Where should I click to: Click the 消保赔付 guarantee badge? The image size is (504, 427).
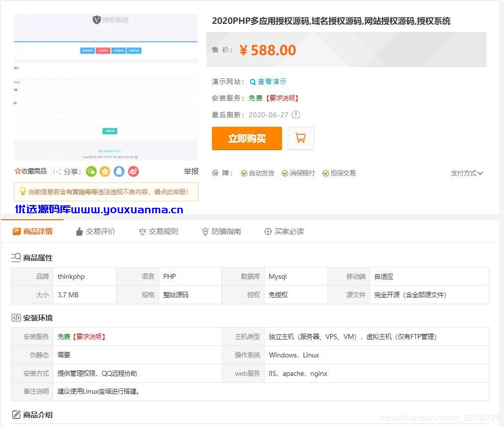point(299,173)
